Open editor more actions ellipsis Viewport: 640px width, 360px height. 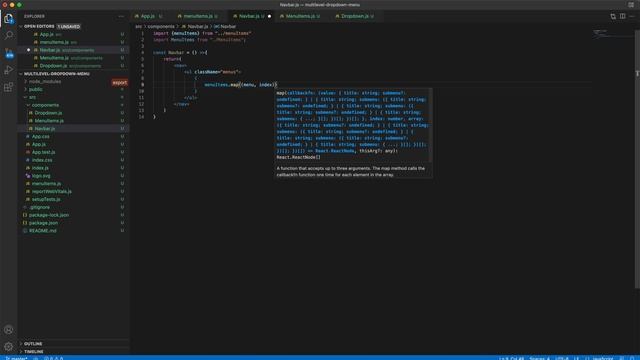(632, 16)
